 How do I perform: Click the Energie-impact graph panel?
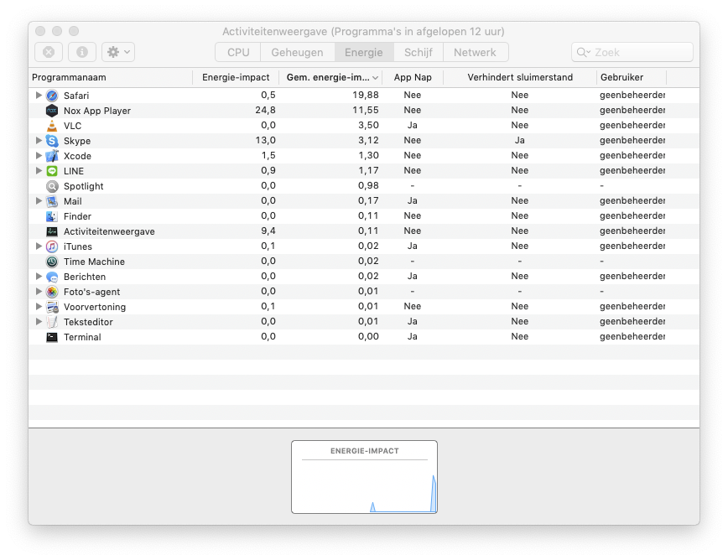365,477
